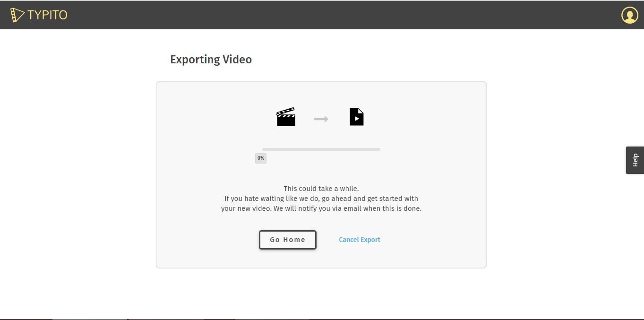Open the Help side tab
The height and width of the screenshot is (320, 644).
[x=635, y=160]
